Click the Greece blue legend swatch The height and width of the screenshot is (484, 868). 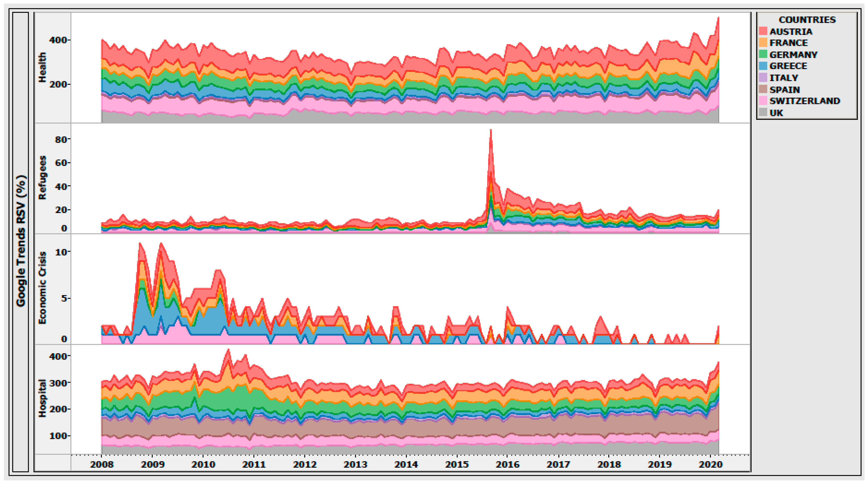pyautogui.click(x=763, y=66)
